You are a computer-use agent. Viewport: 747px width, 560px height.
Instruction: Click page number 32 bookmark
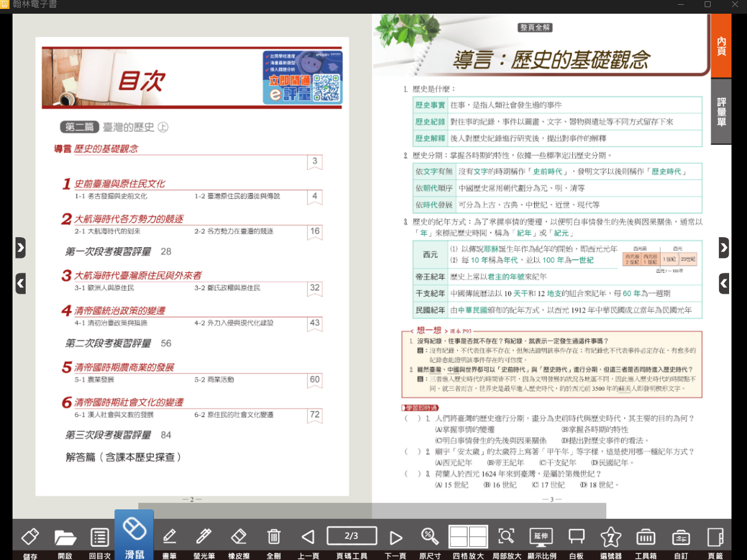coord(315,289)
